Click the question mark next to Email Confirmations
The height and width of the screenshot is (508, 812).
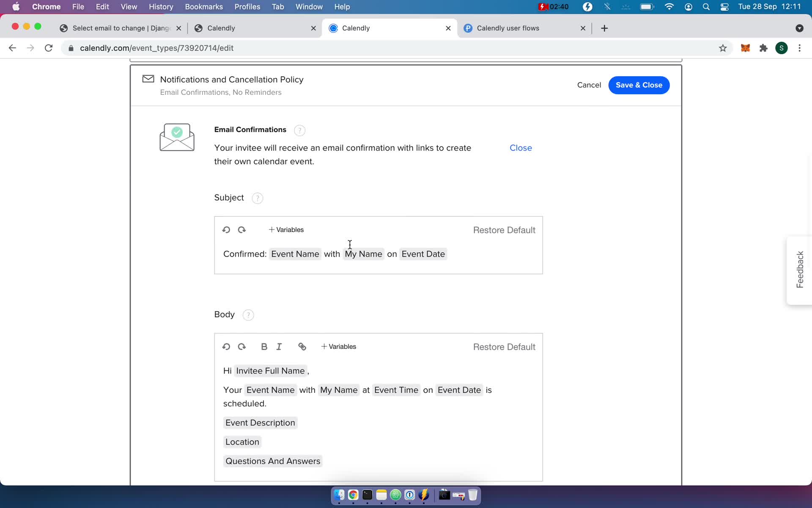(x=300, y=130)
